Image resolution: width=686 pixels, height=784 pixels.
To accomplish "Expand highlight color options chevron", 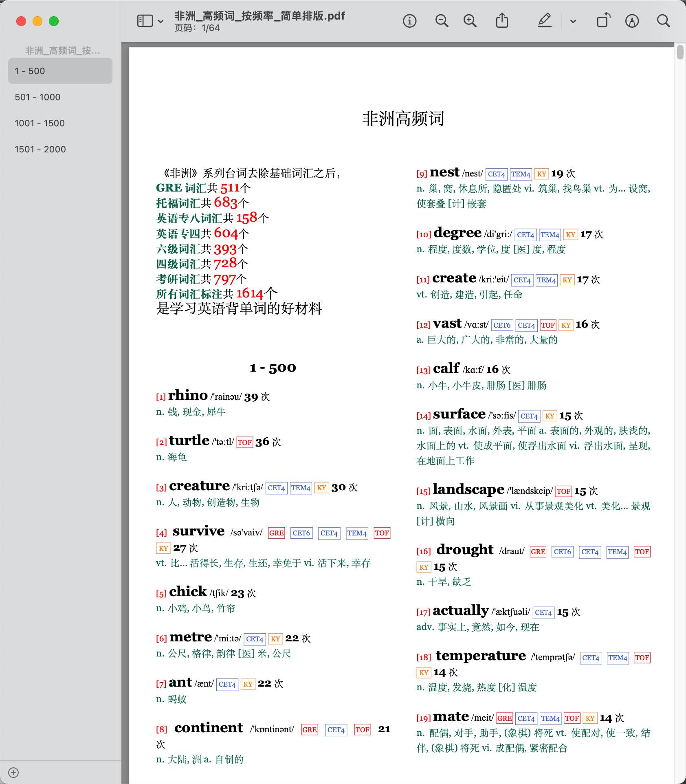I will (x=573, y=21).
